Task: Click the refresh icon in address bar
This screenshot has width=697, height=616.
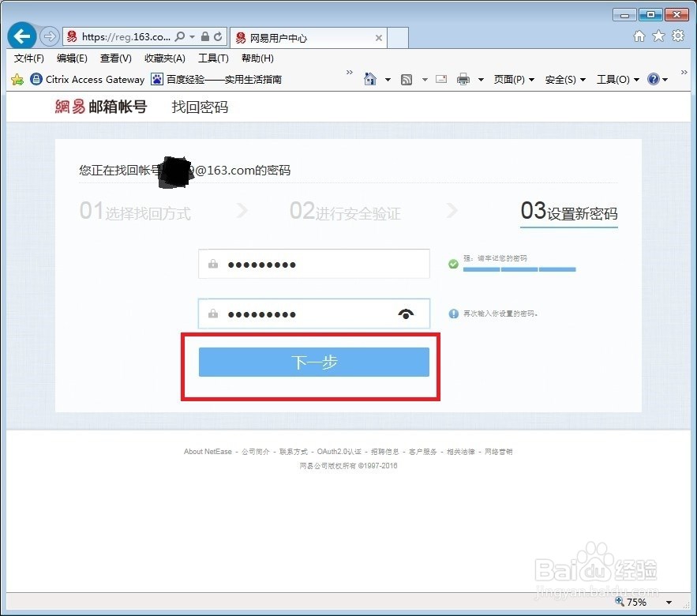Action: (219, 36)
